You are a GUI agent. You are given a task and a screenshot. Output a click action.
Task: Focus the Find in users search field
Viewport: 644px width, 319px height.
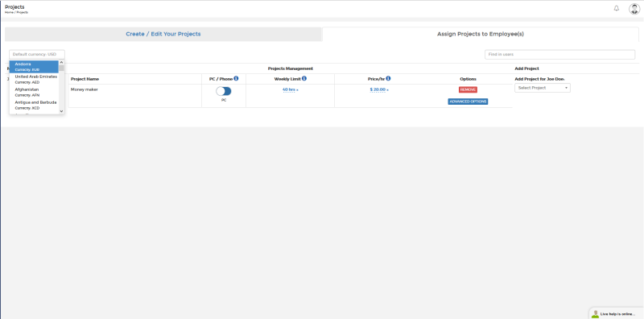(559, 54)
